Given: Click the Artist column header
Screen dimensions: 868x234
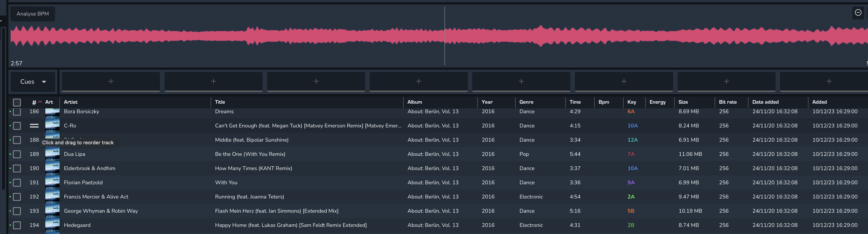Looking at the screenshot, I should coord(70,102).
